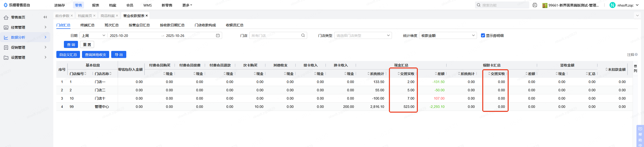The image size is (644, 147).
Task: Open the 报表 top menu
Action: 96,5
